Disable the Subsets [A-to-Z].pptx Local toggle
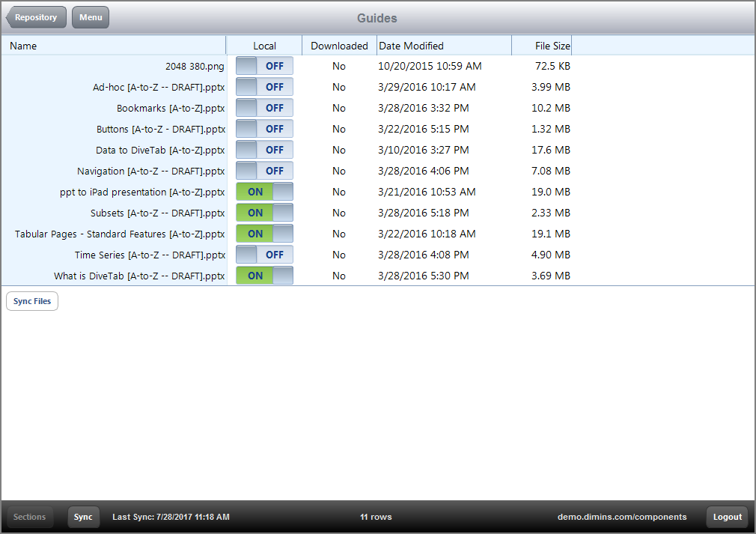The height and width of the screenshot is (534, 756). pos(266,213)
